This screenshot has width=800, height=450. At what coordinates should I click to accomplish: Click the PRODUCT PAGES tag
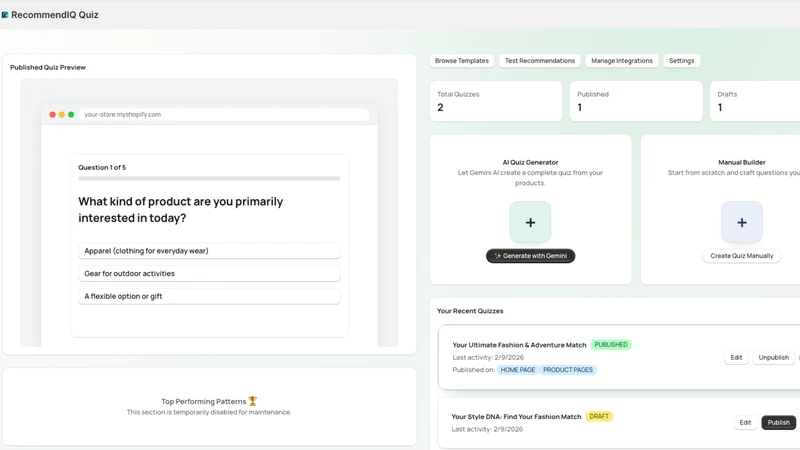coord(568,370)
